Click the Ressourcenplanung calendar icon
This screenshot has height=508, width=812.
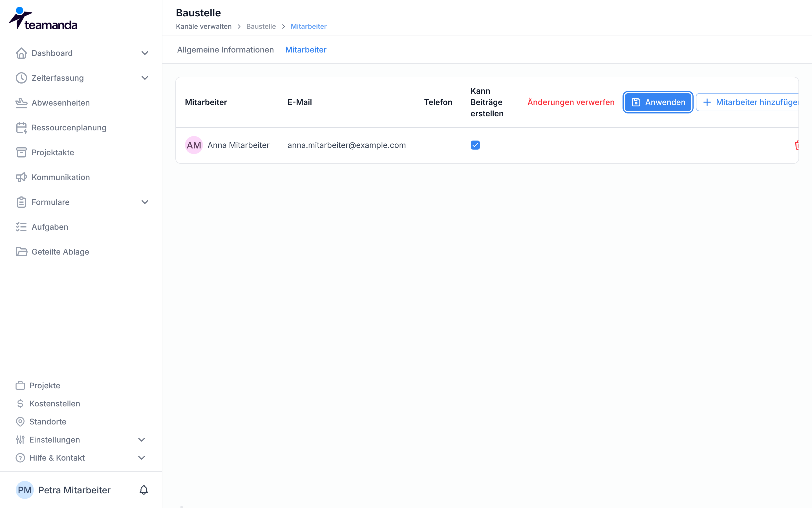[x=21, y=128]
